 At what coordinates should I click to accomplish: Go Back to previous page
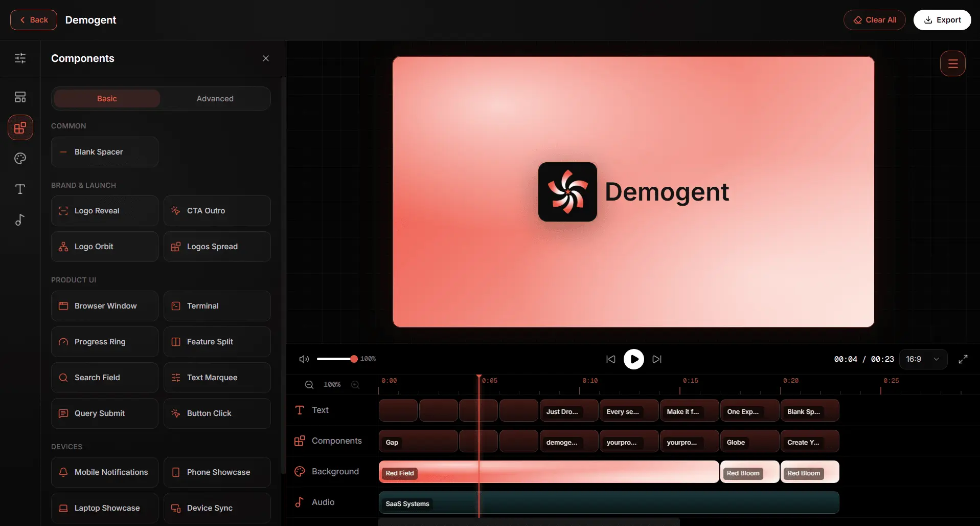34,20
